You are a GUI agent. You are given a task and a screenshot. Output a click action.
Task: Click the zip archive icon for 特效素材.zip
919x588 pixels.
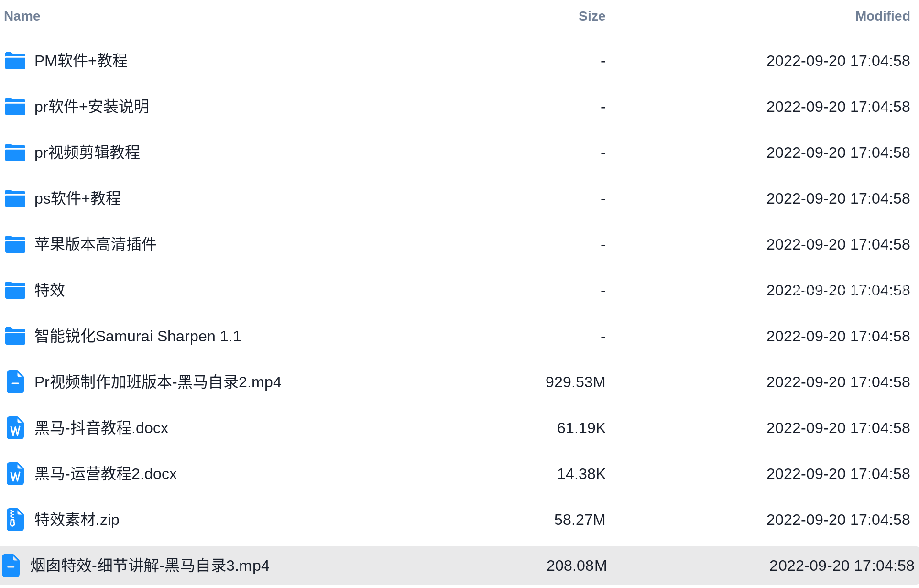point(15,520)
